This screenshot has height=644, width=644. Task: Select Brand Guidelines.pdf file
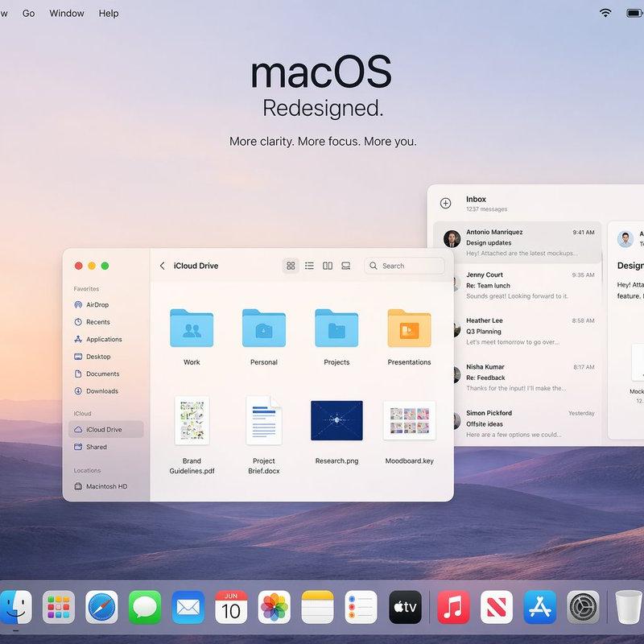coord(192,420)
